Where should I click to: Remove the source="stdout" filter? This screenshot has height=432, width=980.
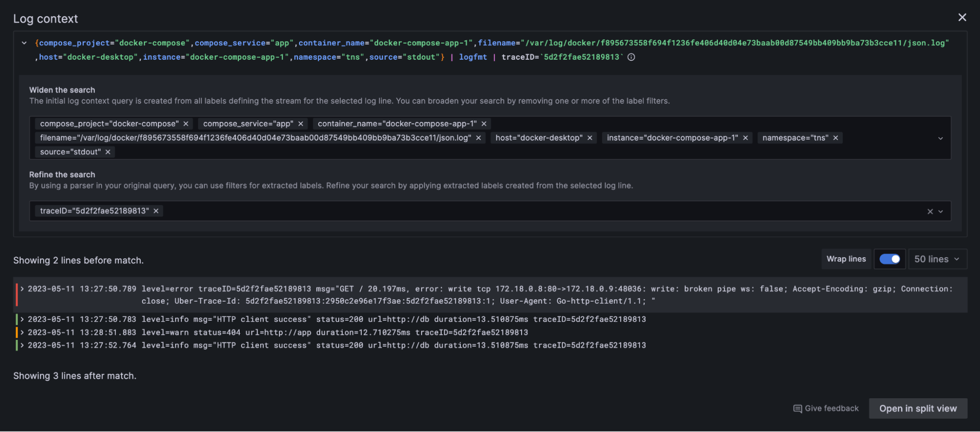108,152
